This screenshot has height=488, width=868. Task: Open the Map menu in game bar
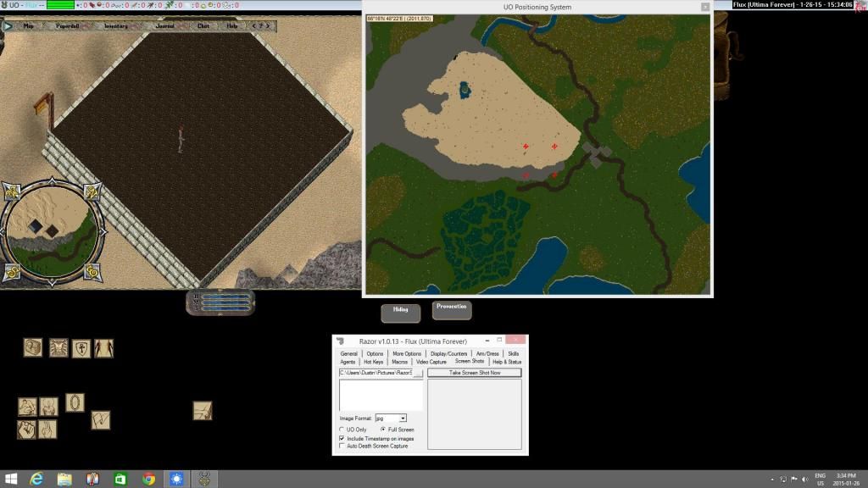[x=28, y=26]
